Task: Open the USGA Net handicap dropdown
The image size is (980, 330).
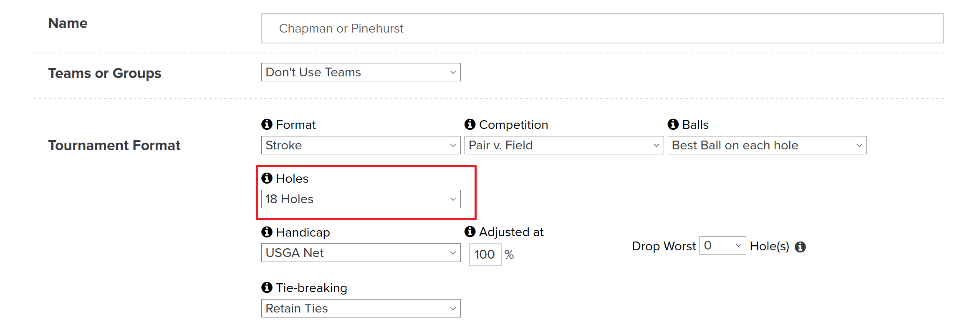Action: [x=361, y=253]
